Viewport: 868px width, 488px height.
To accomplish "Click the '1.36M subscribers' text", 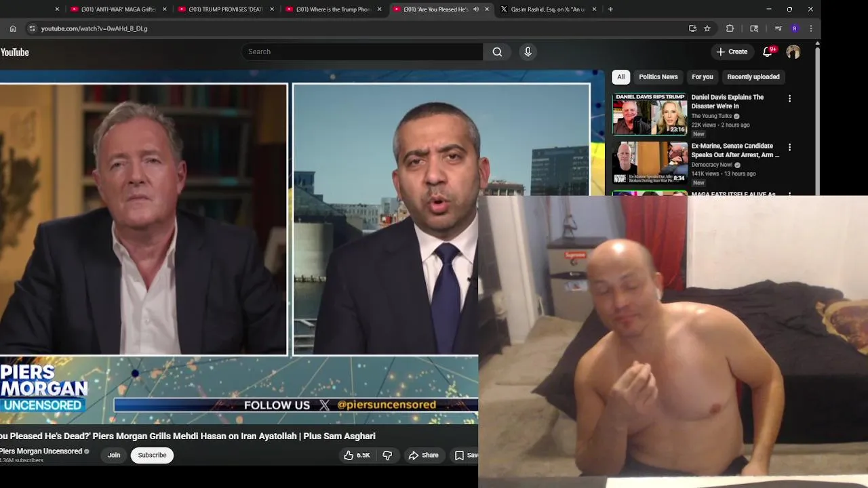I will [22, 461].
